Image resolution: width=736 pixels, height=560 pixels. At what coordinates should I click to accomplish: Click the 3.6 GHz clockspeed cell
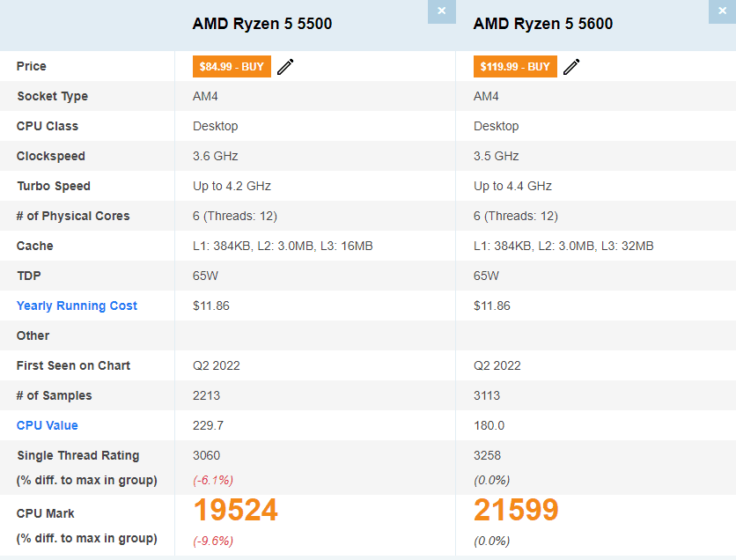coord(216,156)
